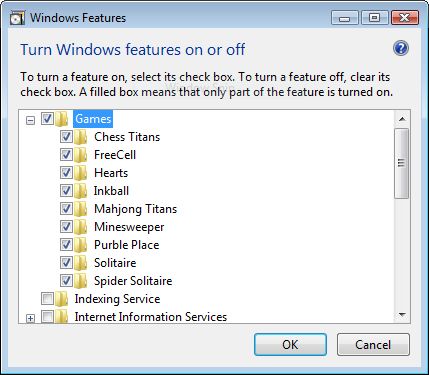This screenshot has height=375, width=429.
Task: Click the Windows Features title bar icon
Action: (x=17, y=18)
